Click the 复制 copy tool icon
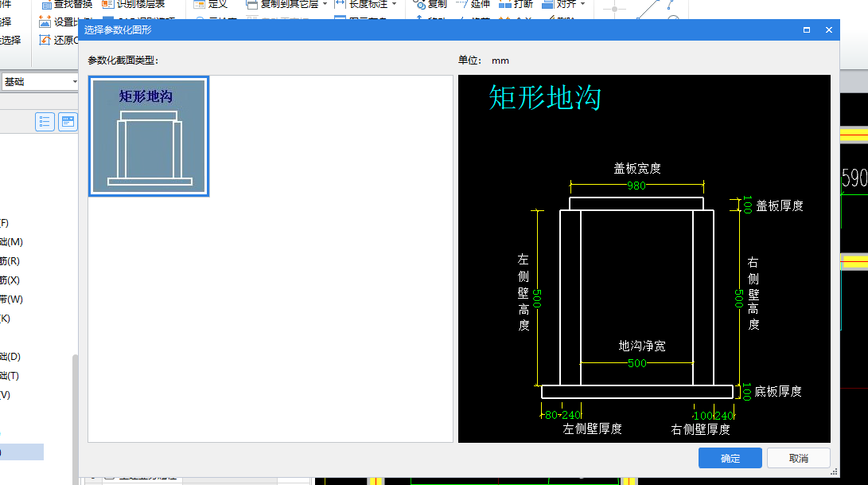 [419, 5]
